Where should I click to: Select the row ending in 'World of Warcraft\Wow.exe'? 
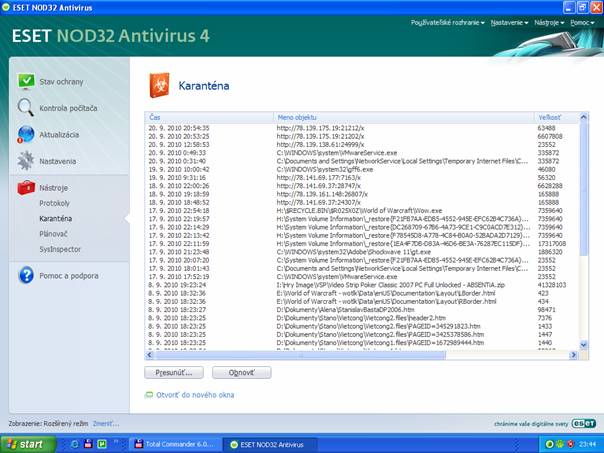pos(361,211)
